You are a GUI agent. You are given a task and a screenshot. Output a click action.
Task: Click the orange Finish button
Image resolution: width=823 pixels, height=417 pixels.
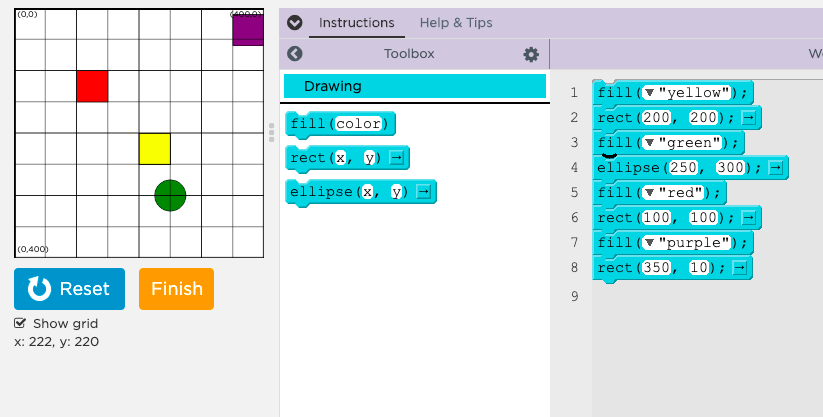coord(176,289)
